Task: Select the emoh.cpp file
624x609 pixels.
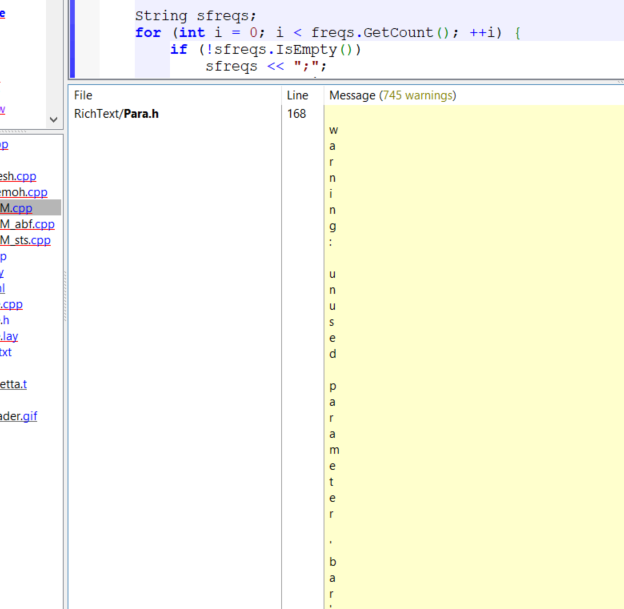Action: click(x=23, y=192)
